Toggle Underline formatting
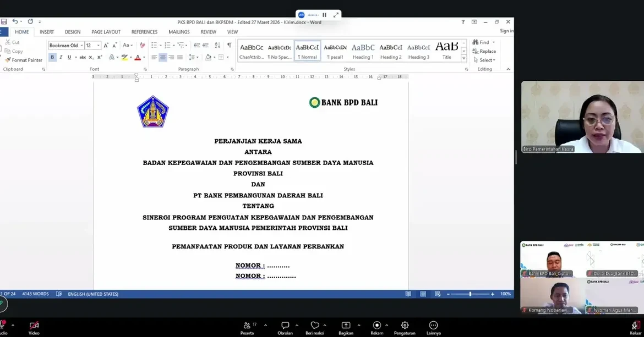Viewport: 644px width, 337px height. coord(69,57)
